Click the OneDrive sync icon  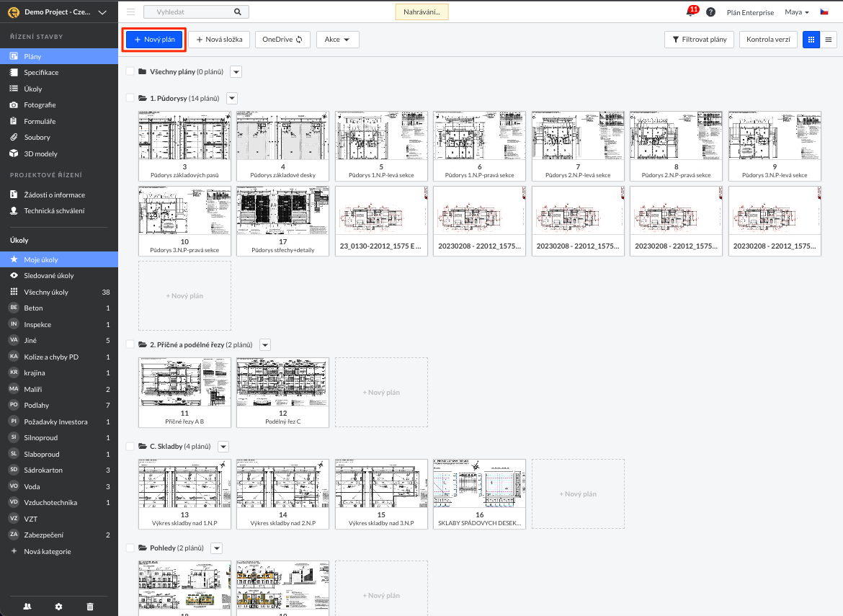299,39
